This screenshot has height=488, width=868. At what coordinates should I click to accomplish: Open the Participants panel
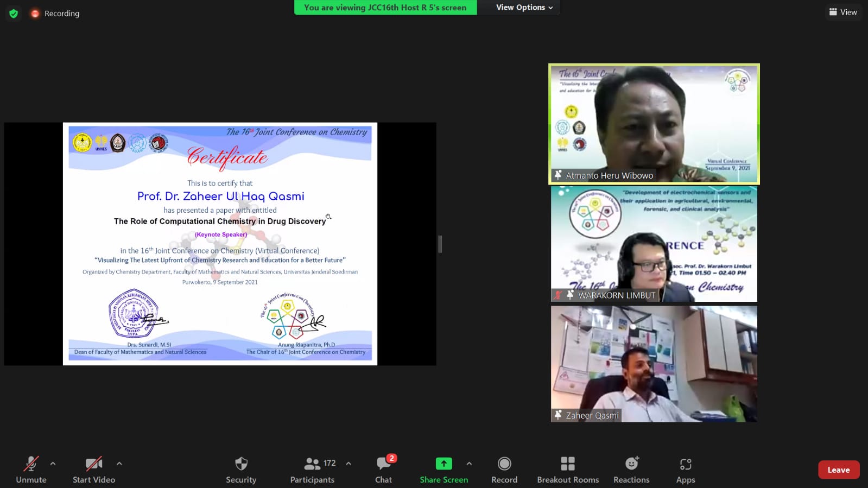point(312,470)
